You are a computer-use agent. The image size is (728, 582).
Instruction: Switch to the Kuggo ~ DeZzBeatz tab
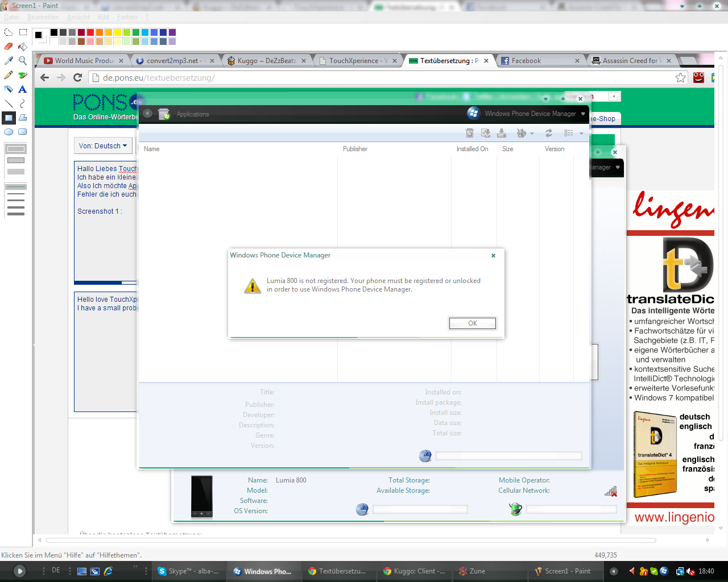point(267,61)
